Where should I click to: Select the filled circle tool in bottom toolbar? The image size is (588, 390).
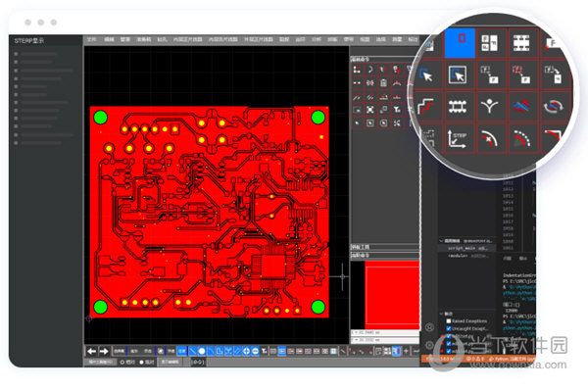[x=201, y=351]
